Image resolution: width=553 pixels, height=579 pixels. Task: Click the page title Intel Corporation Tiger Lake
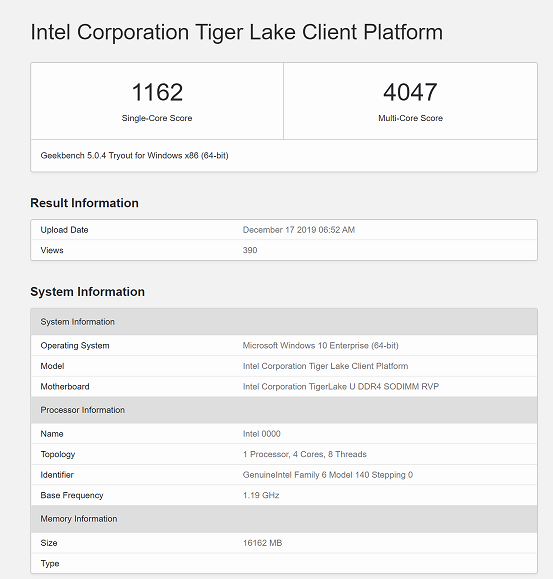[x=236, y=32]
